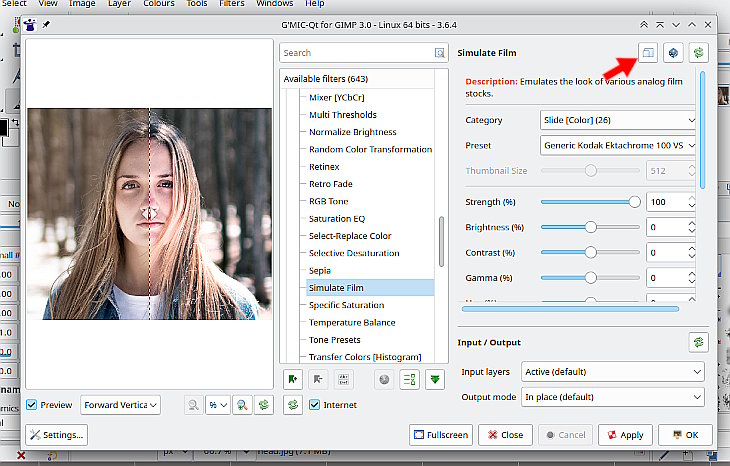Open the Category dropdown
Screen dimensions: 730x466
click(x=617, y=120)
